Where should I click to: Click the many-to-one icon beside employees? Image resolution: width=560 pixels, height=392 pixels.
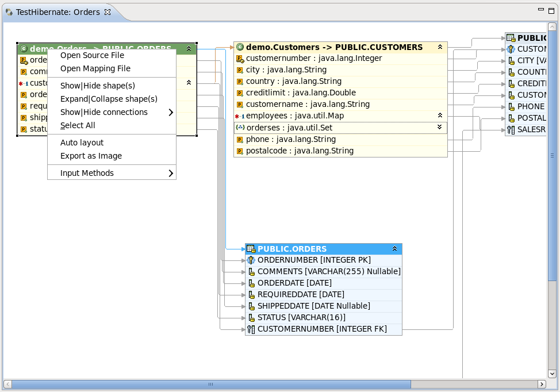[x=240, y=116]
